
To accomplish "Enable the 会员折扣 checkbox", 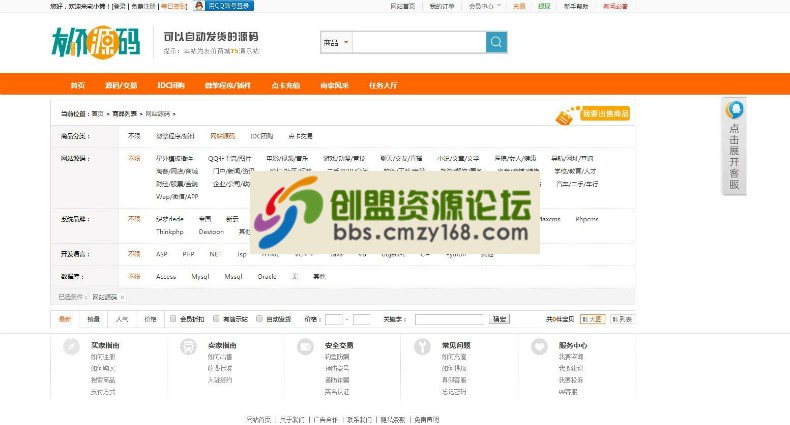I will coord(173,319).
